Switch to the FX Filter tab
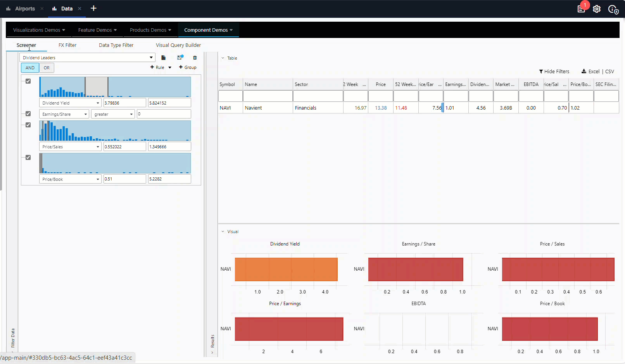625x364 pixels. pos(67,45)
